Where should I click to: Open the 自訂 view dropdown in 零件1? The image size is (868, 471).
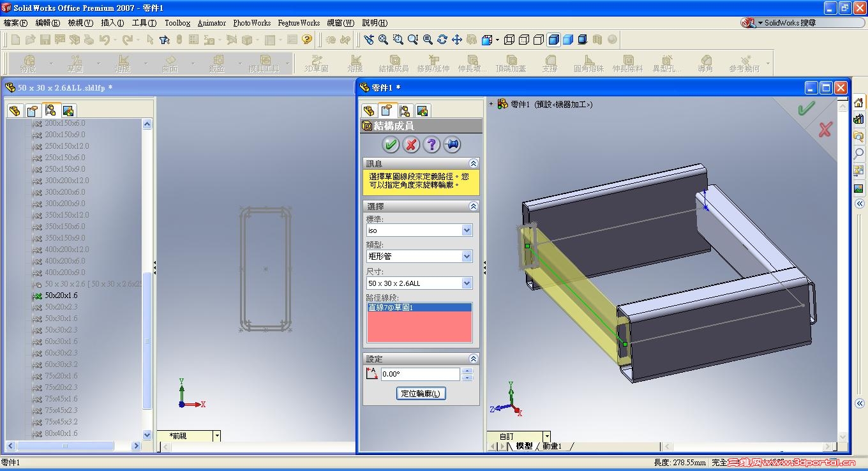[546, 436]
